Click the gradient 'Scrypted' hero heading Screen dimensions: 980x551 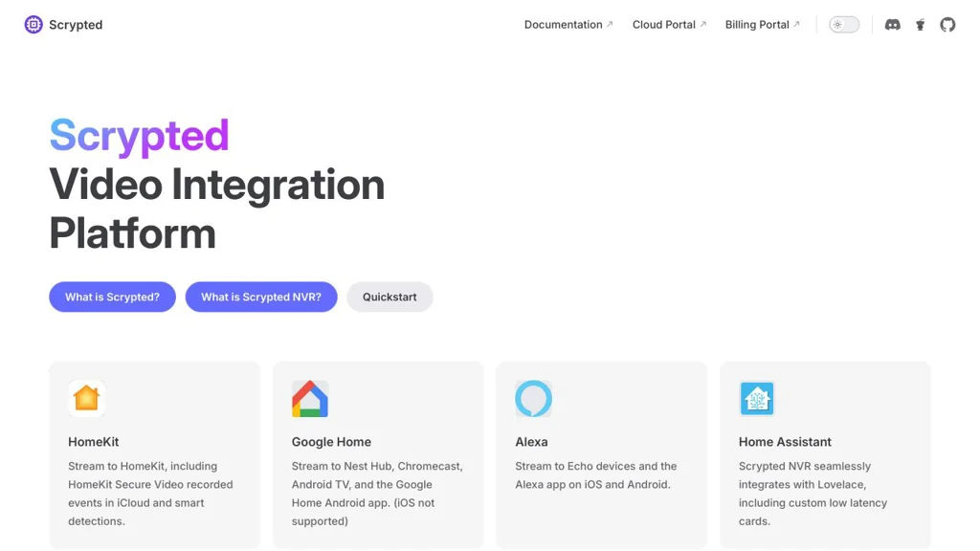[x=140, y=136]
